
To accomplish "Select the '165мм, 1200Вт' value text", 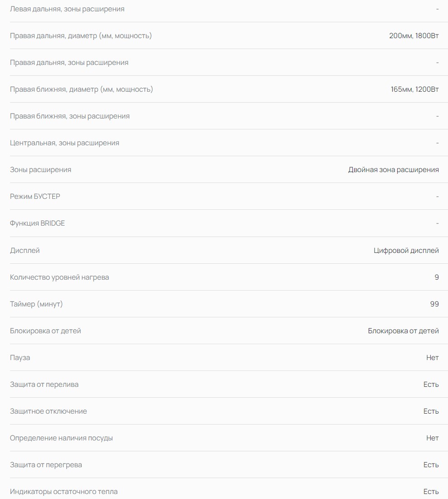I will [414, 89].
